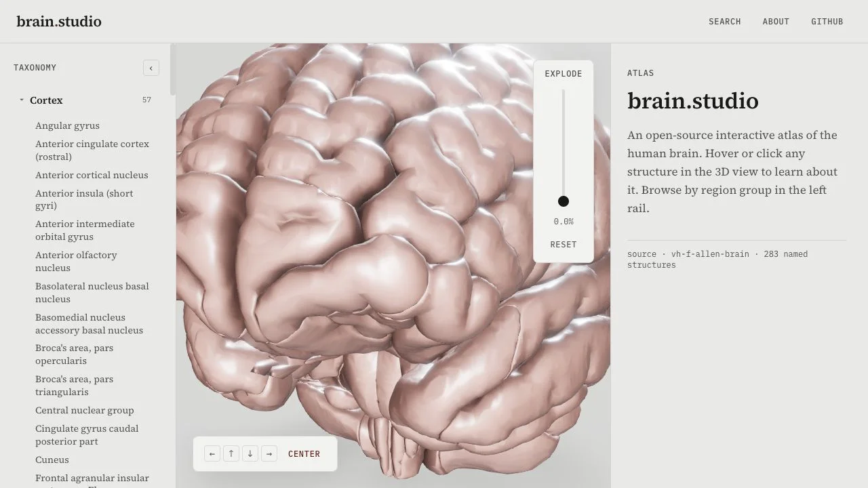868x488 pixels.
Task: Click the taxonomy sidebar scrollbar
Action: (x=173, y=69)
